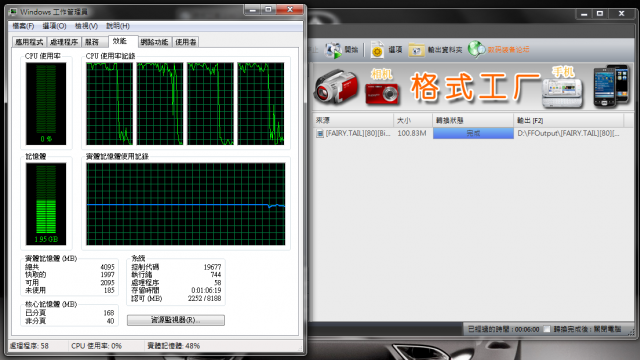Click 處理程序: 58 in the status bar

tap(29, 346)
